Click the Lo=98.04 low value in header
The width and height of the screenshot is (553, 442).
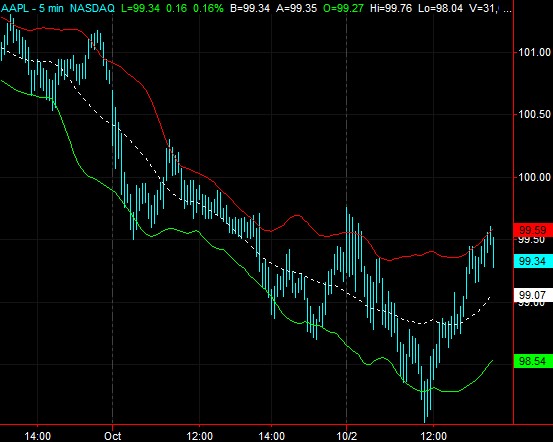pyautogui.click(x=440, y=8)
